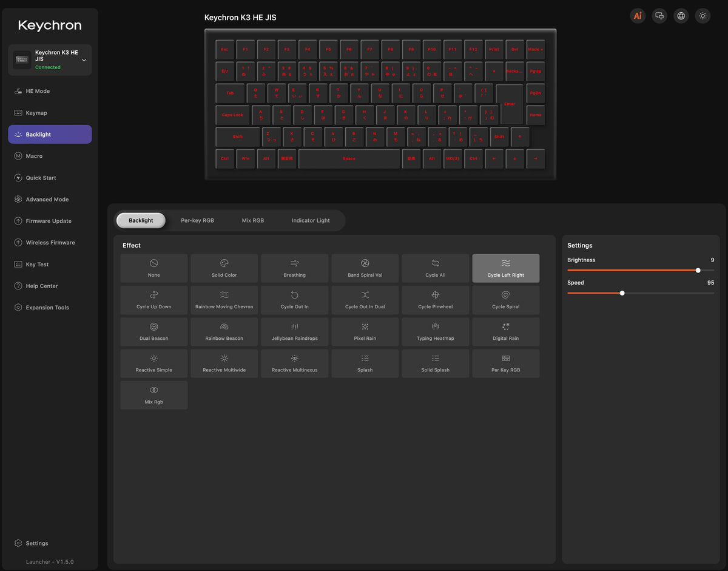The height and width of the screenshot is (571, 728).
Task: Open the Firmware Update page
Action: point(50,221)
